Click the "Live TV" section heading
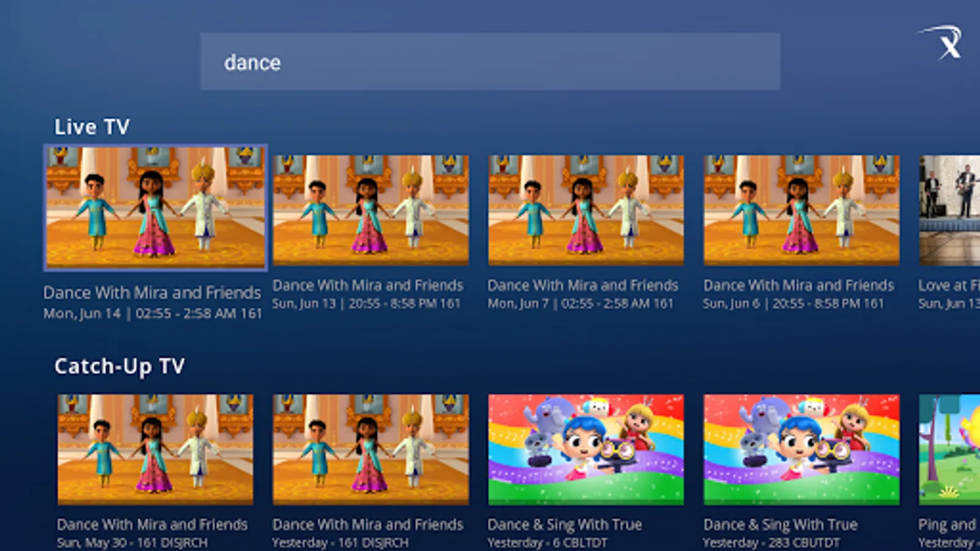 [x=92, y=127]
